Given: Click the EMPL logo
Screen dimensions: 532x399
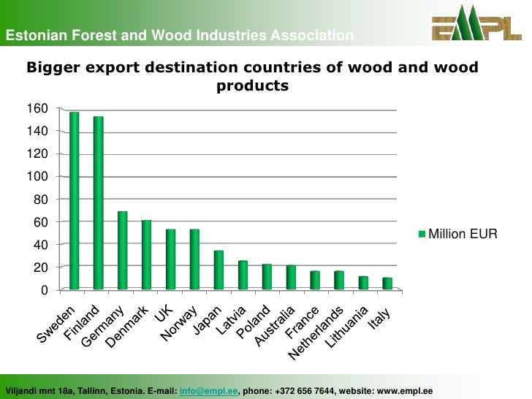Looking at the screenshot, I should point(476,23).
